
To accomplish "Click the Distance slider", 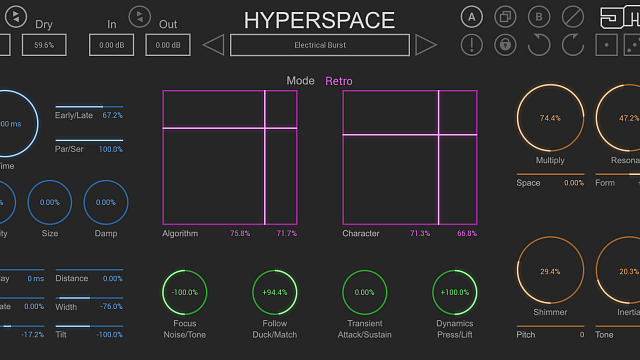I will (89, 269).
